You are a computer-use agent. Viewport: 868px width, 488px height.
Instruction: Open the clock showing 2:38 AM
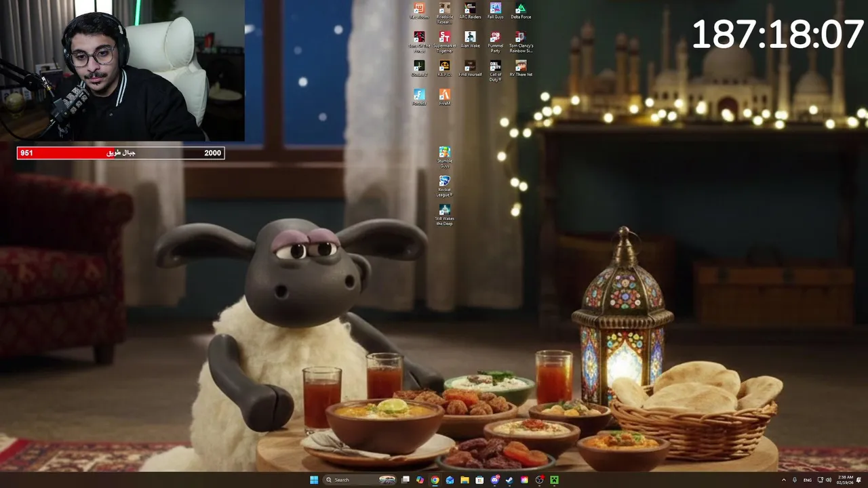point(845,480)
